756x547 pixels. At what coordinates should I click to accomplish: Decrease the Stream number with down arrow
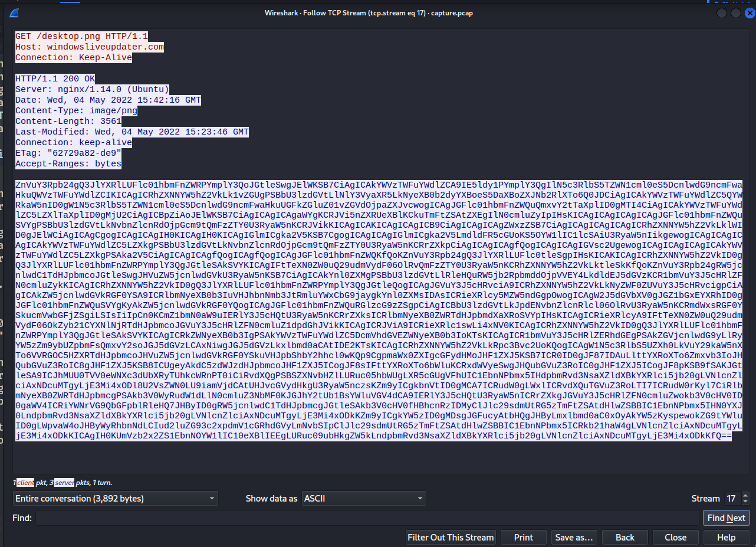pos(746,502)
